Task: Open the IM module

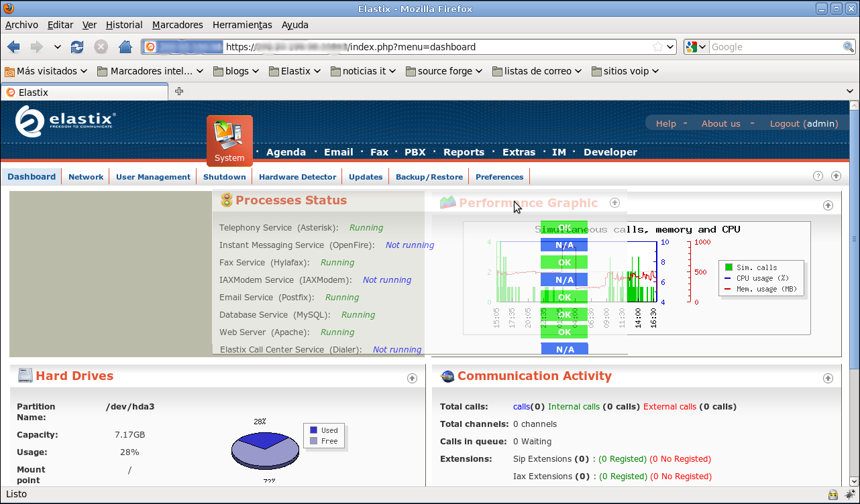Action: pyautogui.click(x=559, y=152)
